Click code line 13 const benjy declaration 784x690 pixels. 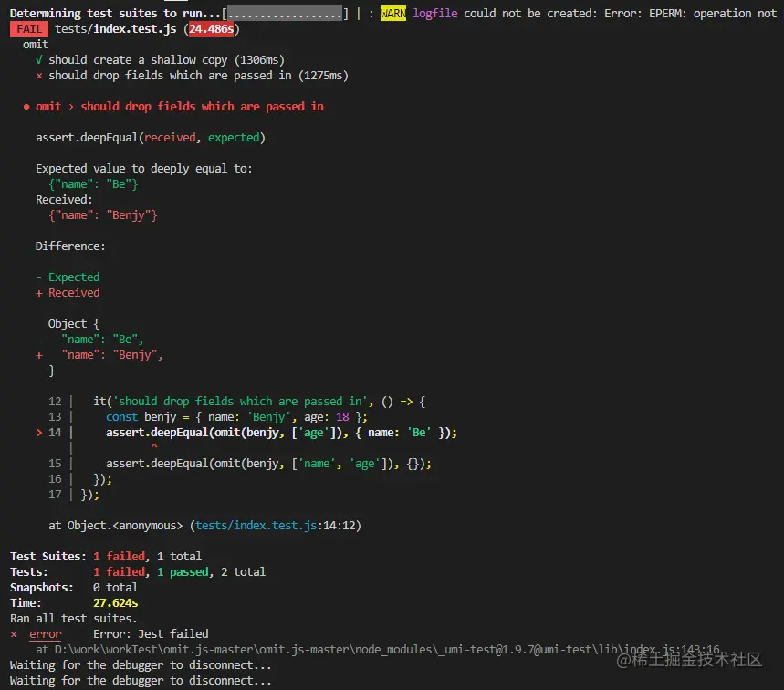click(x=208, y=416)
